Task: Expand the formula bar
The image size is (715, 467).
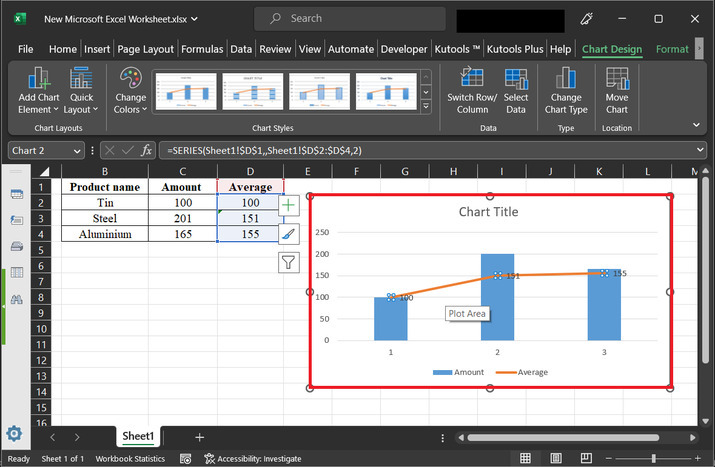Action: 700,150
